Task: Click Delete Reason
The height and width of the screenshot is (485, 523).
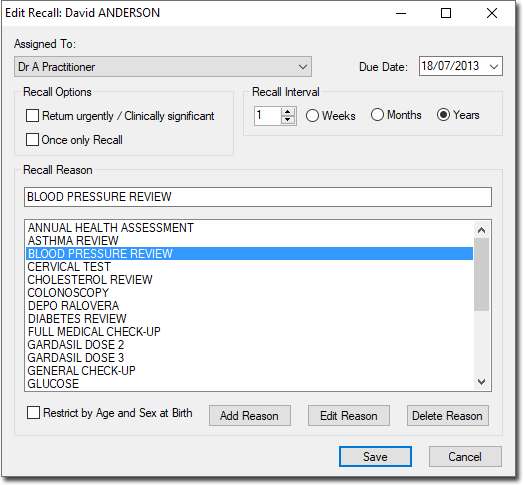Action: [448, 416]
